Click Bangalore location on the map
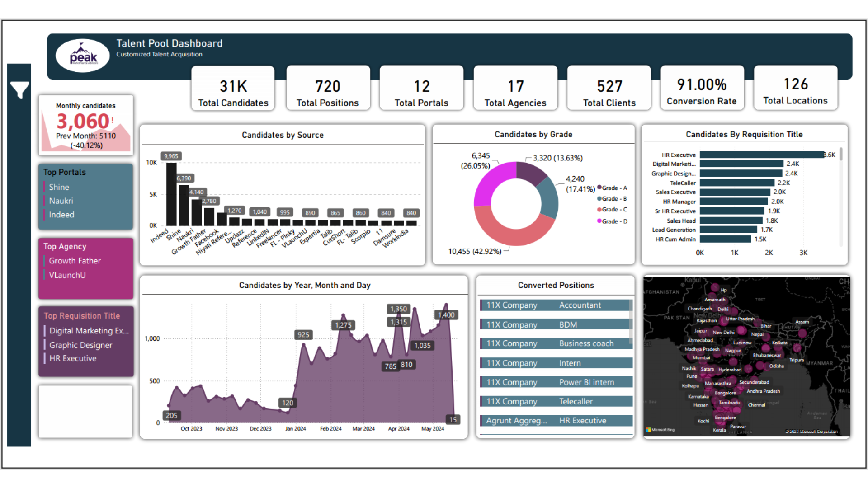Image resolution: width=868 pixels, height=488 pixels. [x=725, y=393]
